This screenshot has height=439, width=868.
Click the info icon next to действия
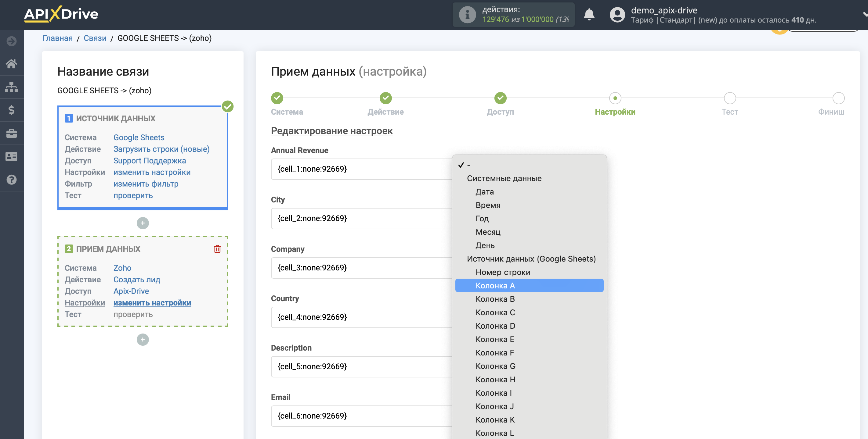(467, 15)
